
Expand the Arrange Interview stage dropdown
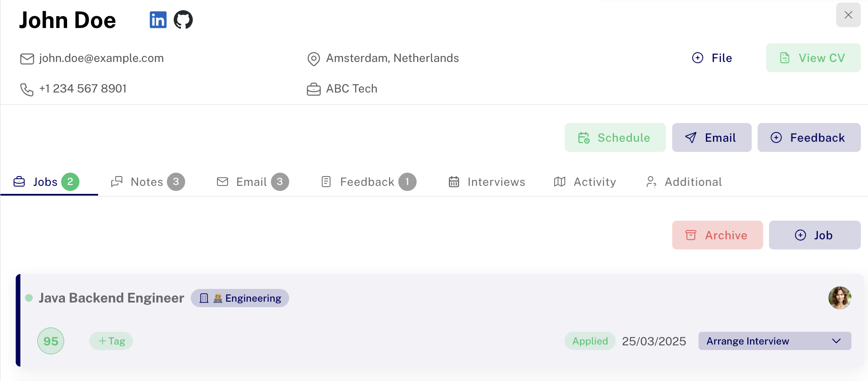774,341
